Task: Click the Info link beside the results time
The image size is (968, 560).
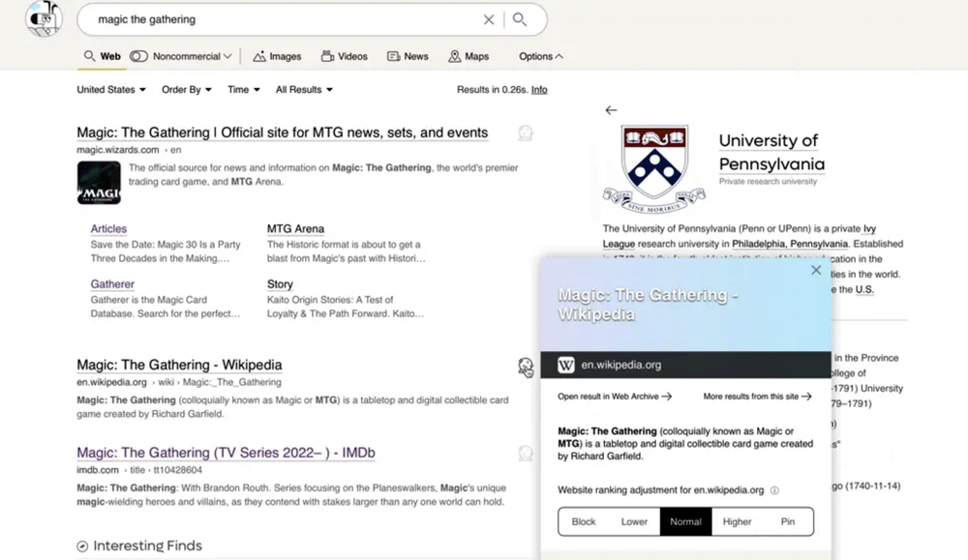Action: 539,89
